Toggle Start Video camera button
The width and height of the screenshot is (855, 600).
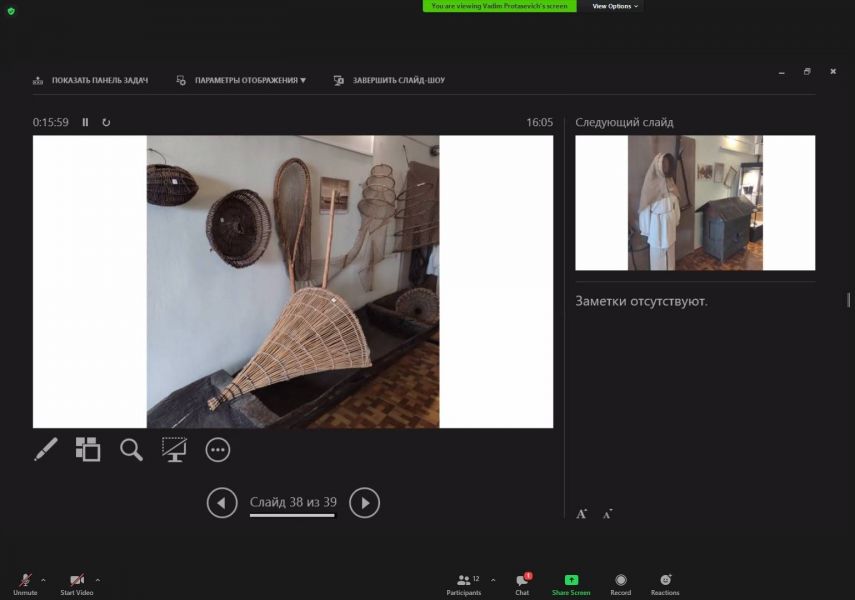coord(77,584)
